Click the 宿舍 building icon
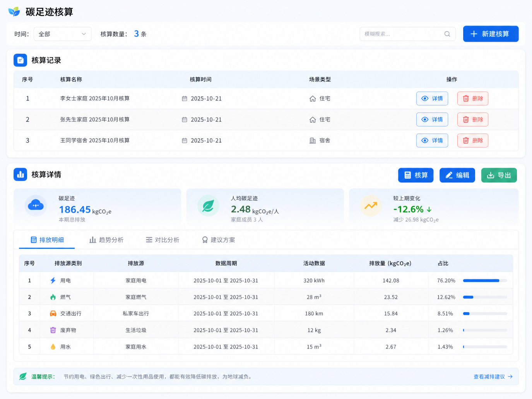Viewport: 532px width, 399px height. tap(313, 140)
